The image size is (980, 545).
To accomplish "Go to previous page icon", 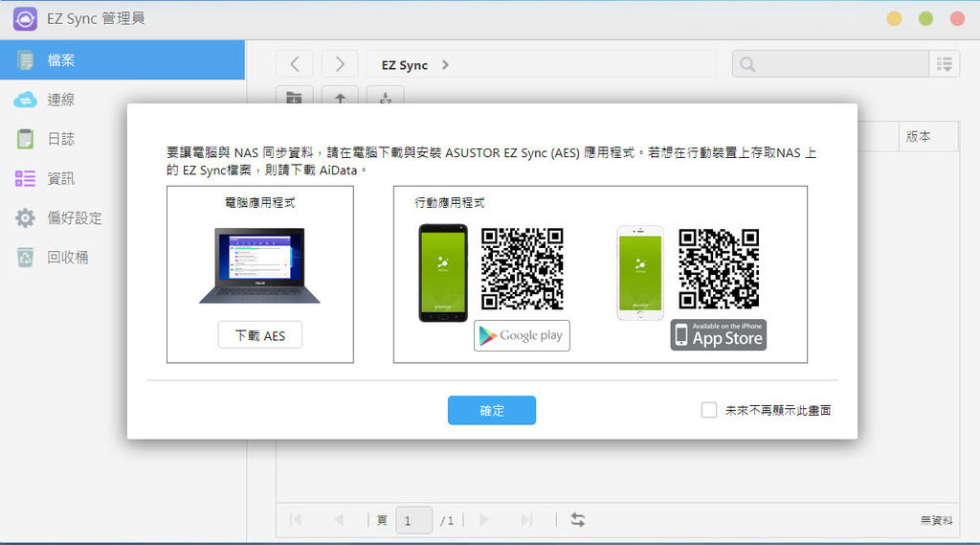I will (x=339, y=519).
